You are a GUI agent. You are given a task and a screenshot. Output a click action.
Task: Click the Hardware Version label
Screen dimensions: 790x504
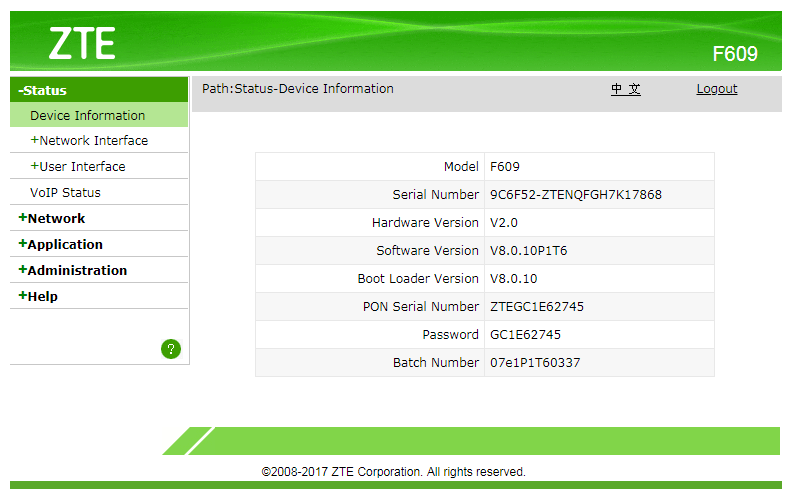425,223
